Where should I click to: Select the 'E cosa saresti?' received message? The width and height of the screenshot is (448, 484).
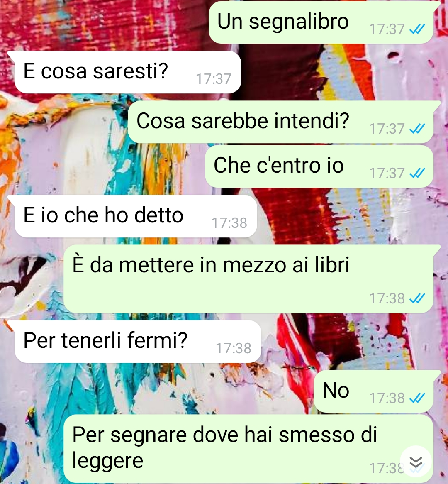tap(127, 72)
